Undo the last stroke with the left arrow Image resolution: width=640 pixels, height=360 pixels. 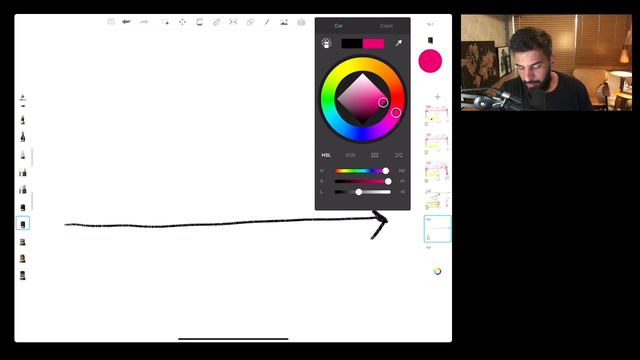[126, 22]
